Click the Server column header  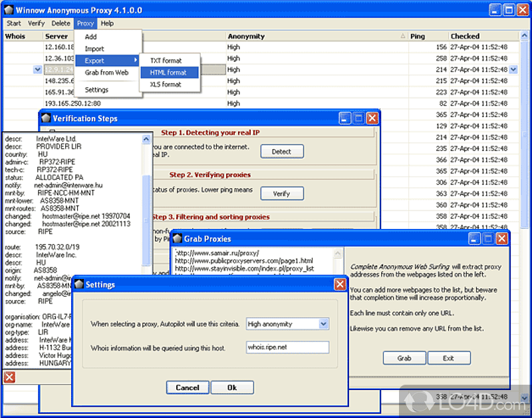[x=57, y=37]
